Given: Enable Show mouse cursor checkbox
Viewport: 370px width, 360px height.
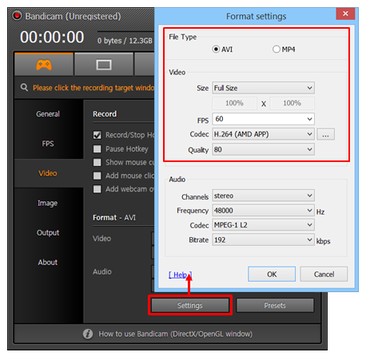Looking at the screenshot, I should (x=97, y=162).
